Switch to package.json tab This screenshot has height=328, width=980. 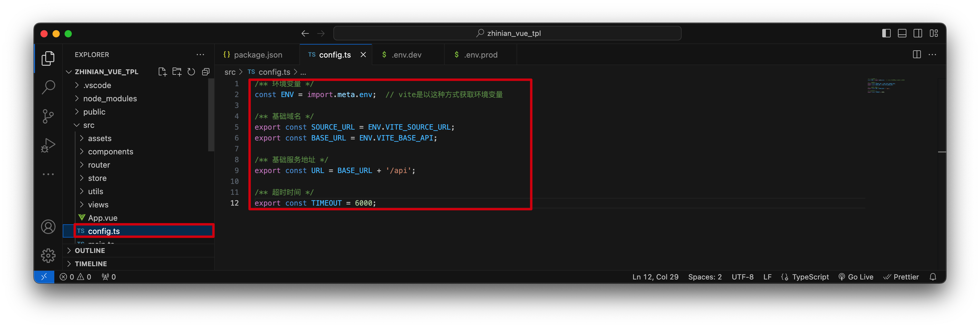coord(257,55)
